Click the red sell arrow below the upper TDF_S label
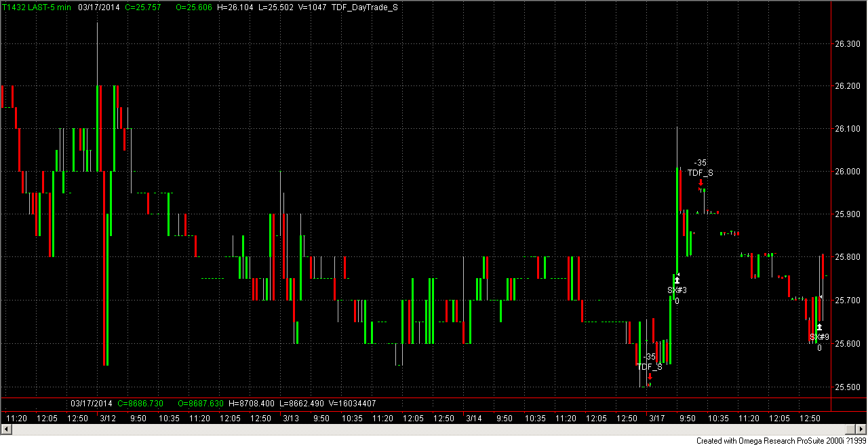 click(x=701, y=182)
